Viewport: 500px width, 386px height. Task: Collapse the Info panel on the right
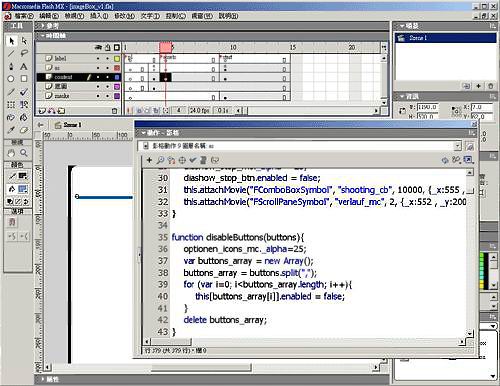point(402,96)
